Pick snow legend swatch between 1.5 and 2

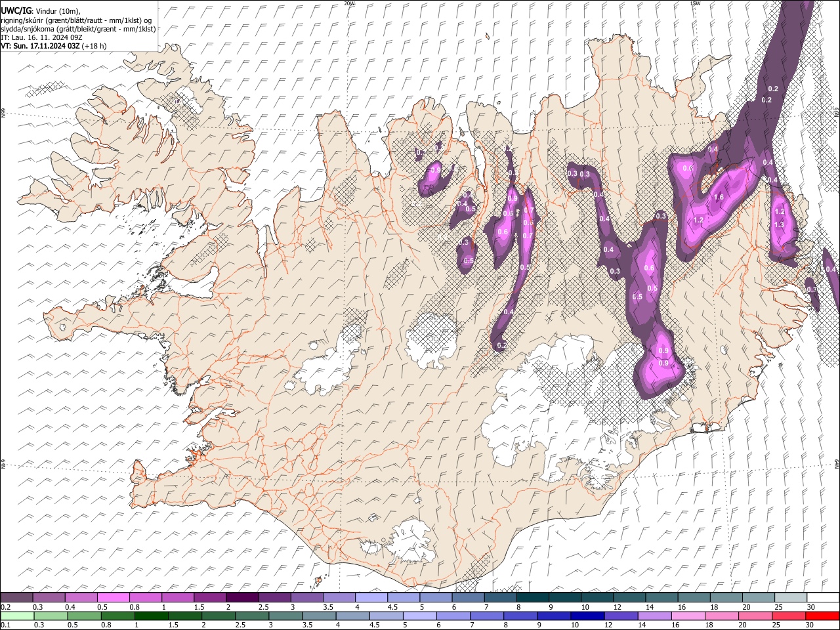pyautogui.click(x=210, y=597)
